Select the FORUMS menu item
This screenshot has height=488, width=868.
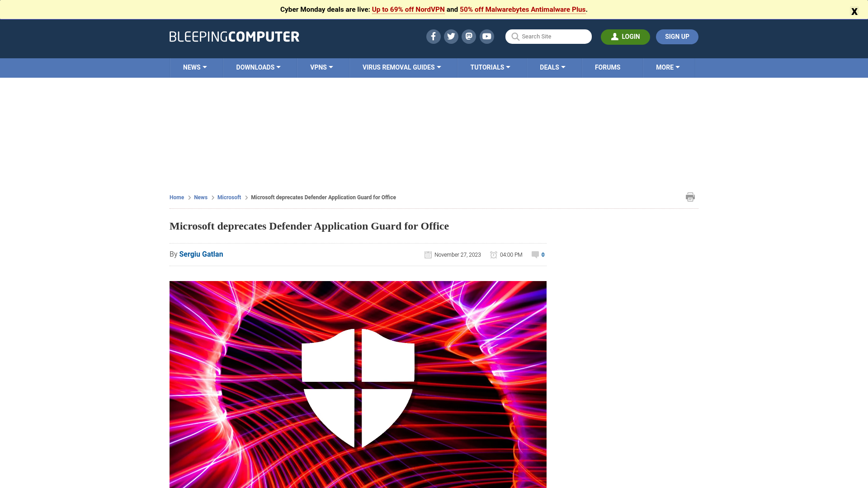(x=607, y=67)
